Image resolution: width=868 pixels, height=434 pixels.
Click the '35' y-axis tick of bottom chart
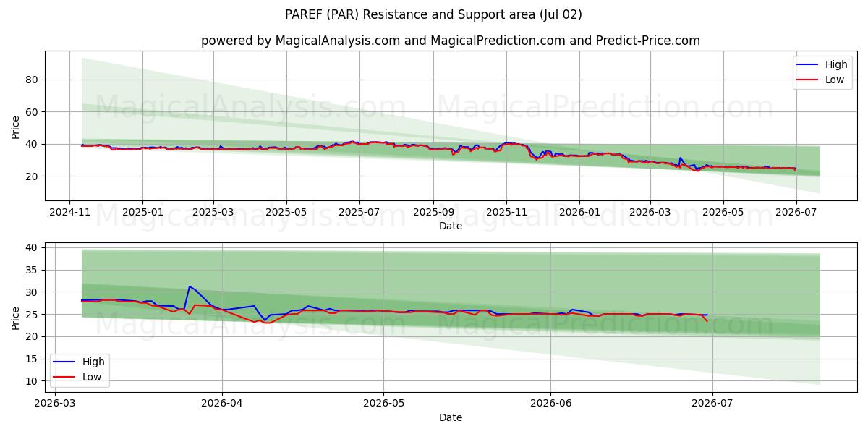tap(33, 270)
